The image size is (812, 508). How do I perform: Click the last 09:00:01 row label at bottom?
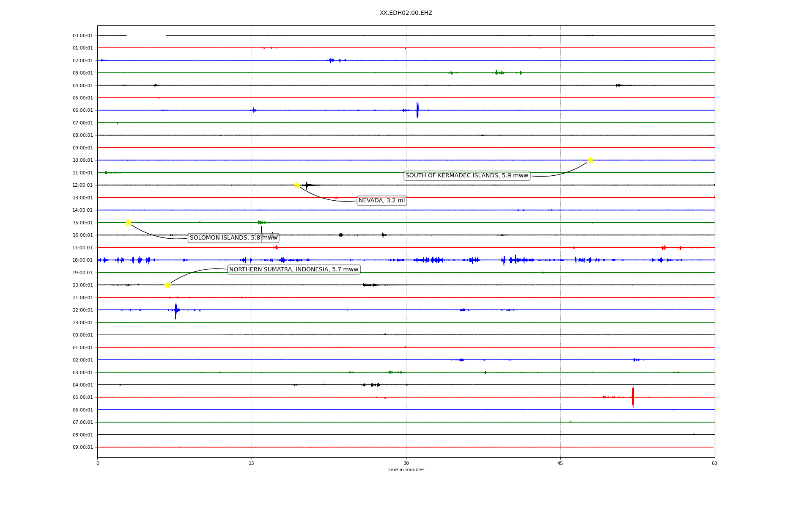click(x=82, y=447)
